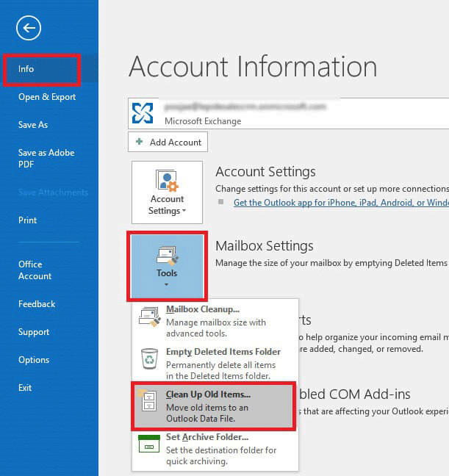The width and height of the screenshot is (449, 476).
Task: Click the file cabinet archive icon
Action: [x=148, y=401]
